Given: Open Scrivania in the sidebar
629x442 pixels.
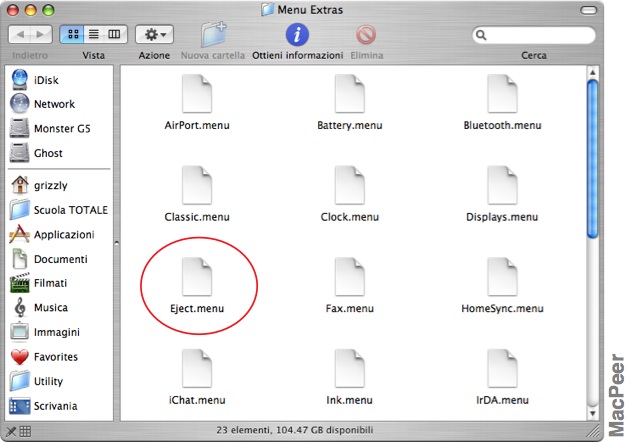Looking at the screenshot, I should [x=44, y=406].
